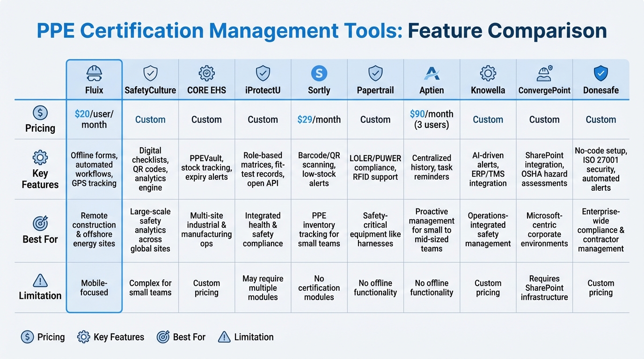The image size is (644, 359).
Task: Click 'Proactive management for small to mid-sized teams' cell
Action: (x=432, y=230)
